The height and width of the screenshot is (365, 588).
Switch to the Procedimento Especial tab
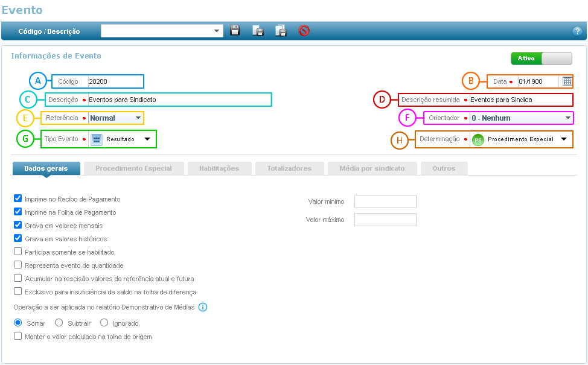coord(133,168)
